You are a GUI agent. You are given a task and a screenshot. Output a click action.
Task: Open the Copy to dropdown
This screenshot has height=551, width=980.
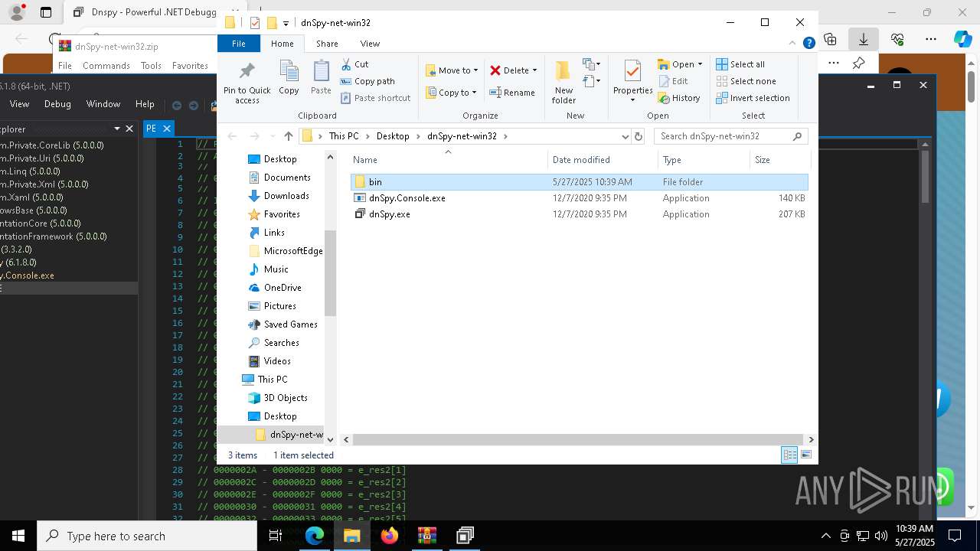click(x=451, y=93)
